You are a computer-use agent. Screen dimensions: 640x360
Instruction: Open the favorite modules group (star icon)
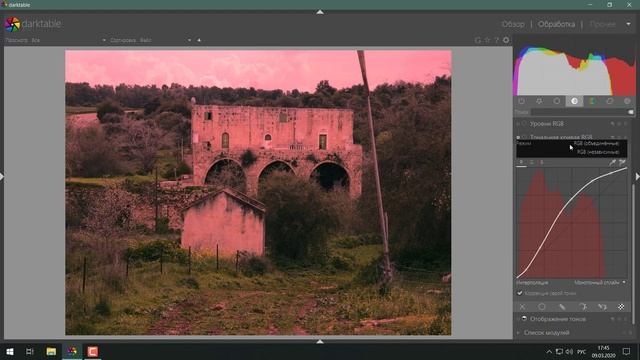coord(539,101)
